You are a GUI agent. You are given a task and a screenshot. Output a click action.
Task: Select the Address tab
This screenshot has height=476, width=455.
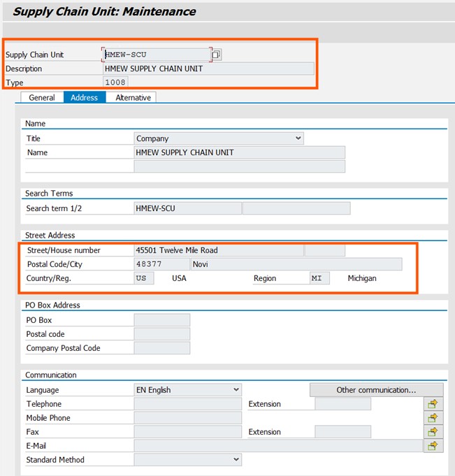[x=85, y=98]
